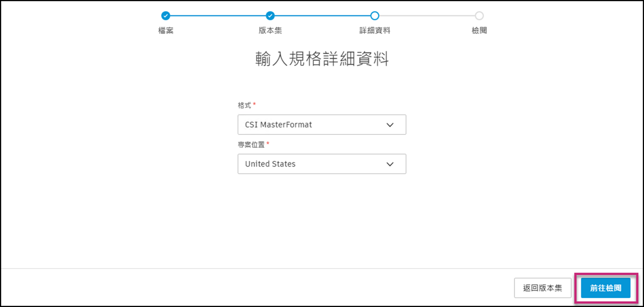644x307 pixels.
Task: Click the red asterisk beside 格式 label
Action: tap(253, 104)
